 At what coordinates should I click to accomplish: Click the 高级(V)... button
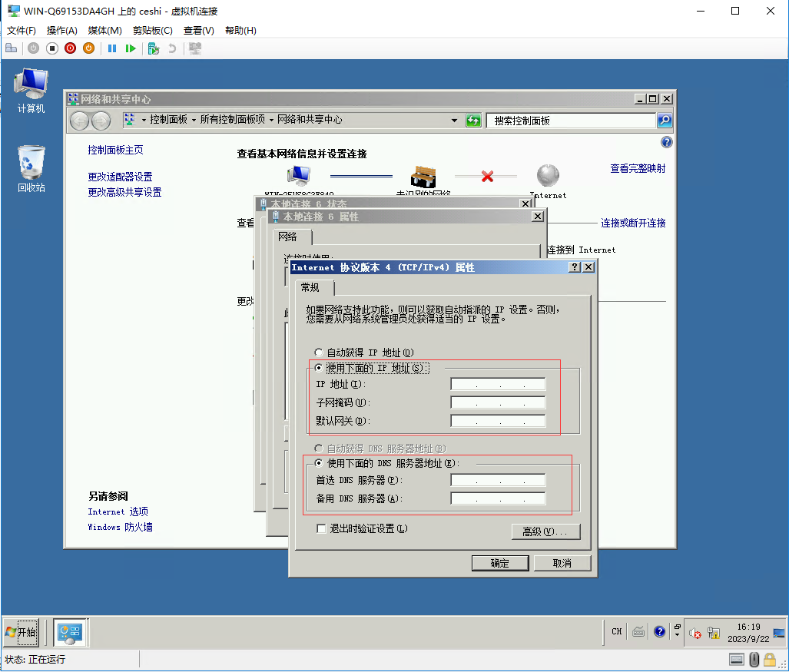[545, 531]
